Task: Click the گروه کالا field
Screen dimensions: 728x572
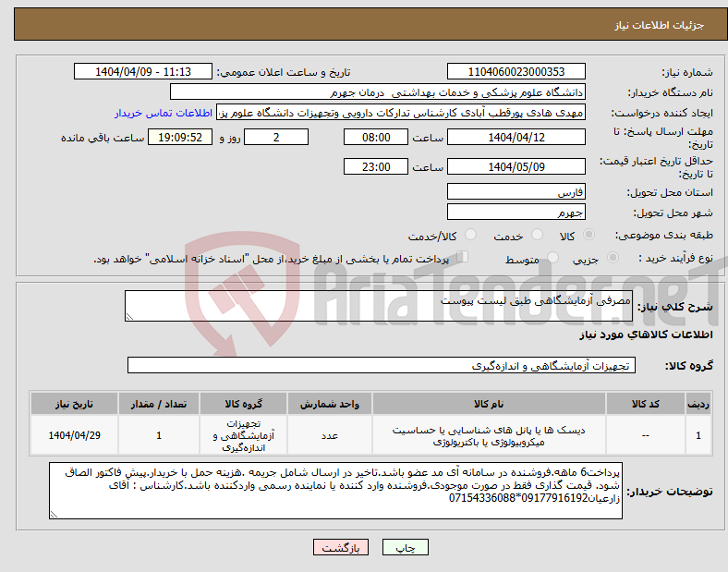Action: click(382, 365)
